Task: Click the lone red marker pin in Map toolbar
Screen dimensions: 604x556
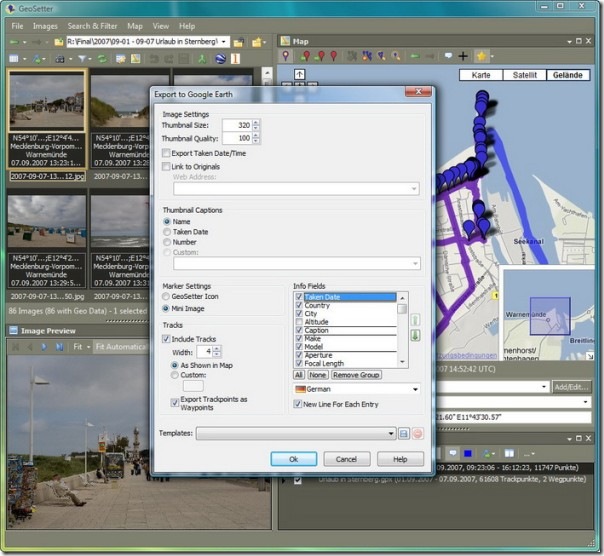Action: click(334, 56)
